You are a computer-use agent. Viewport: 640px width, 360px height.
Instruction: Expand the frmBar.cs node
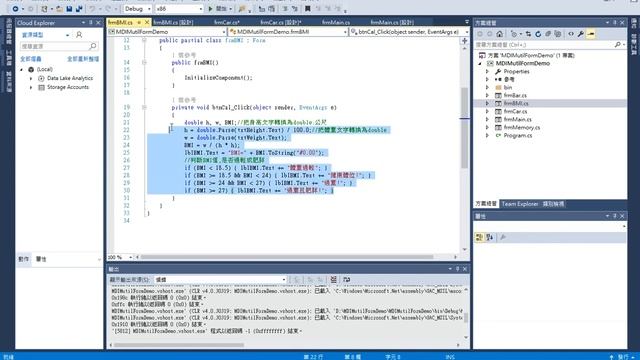pos(487,96)
